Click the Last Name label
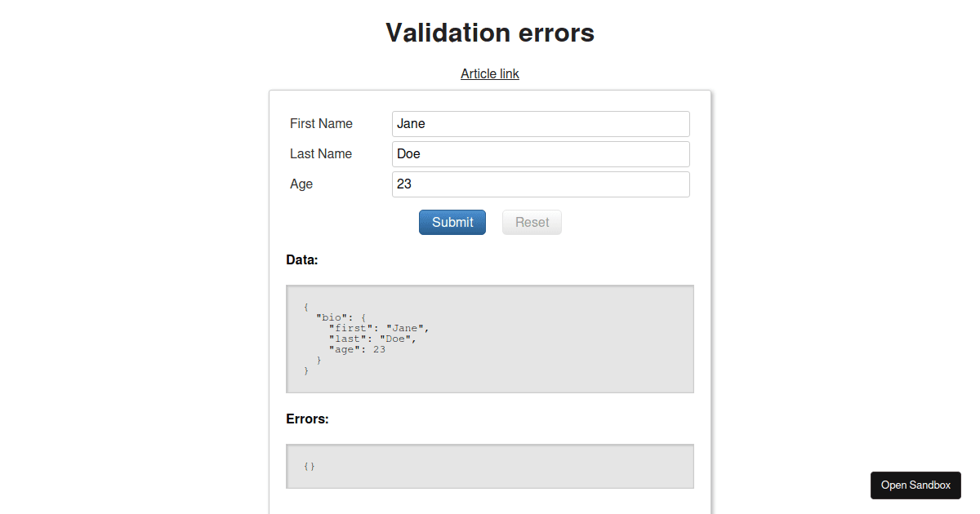Screen dimensions: 980x514 320,153
